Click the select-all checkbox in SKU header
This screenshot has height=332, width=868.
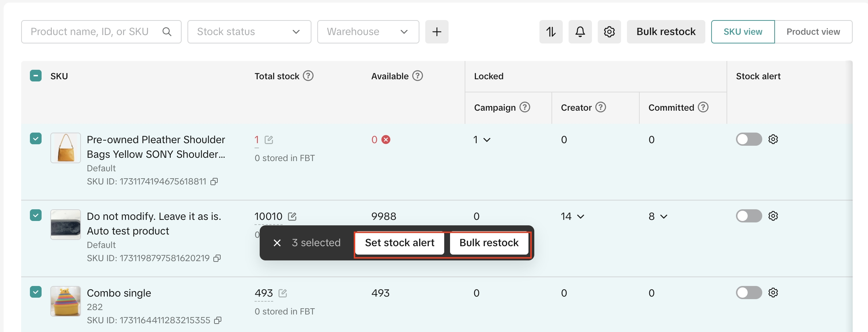pos(36,76)
